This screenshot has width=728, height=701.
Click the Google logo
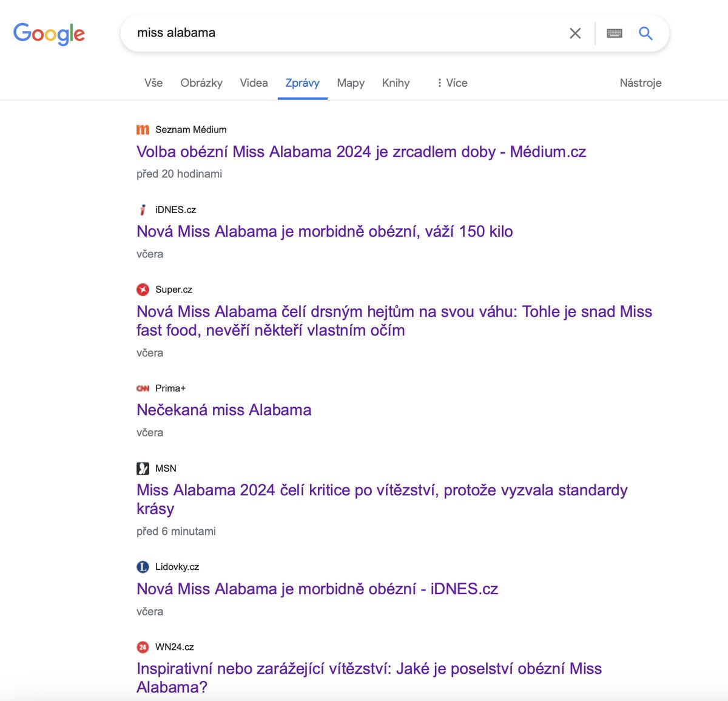coord(49,34)
